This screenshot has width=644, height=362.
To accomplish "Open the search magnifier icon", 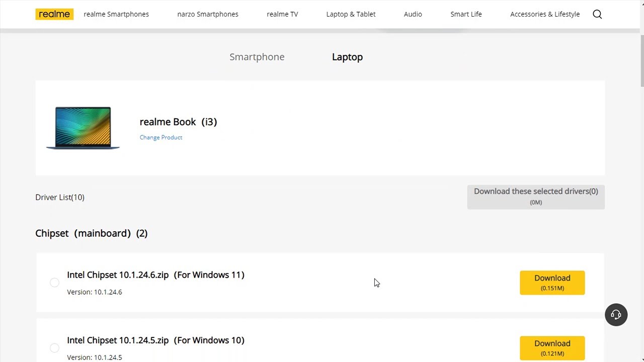I will pos(597,14).
